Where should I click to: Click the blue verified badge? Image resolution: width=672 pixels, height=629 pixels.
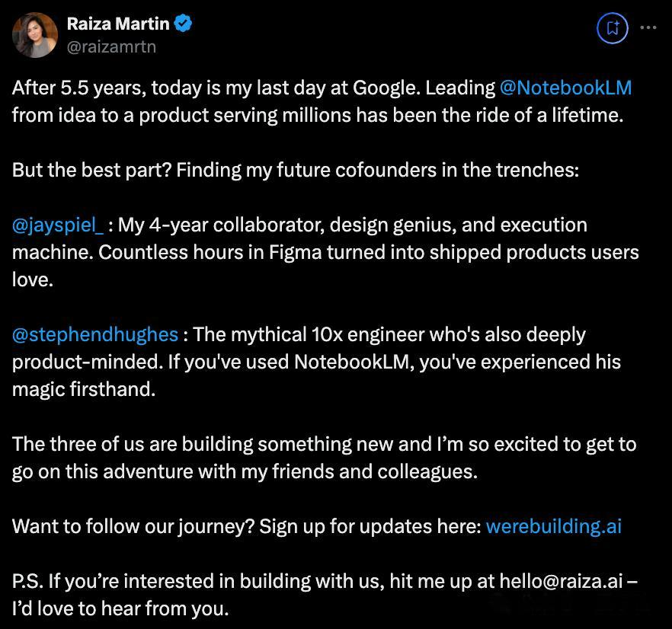(x=184, y=24)
